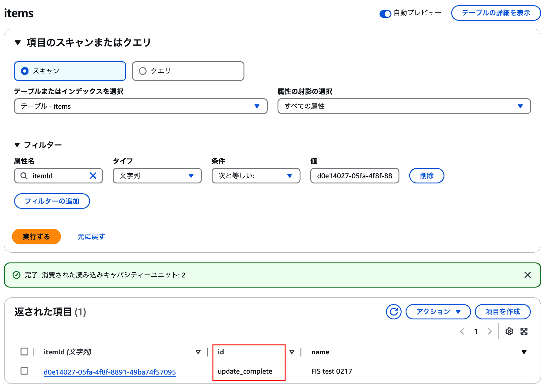Click the green success checkmark icon
Image resolution: width=544 pixels, height=392 pixels.
(17, 275)
